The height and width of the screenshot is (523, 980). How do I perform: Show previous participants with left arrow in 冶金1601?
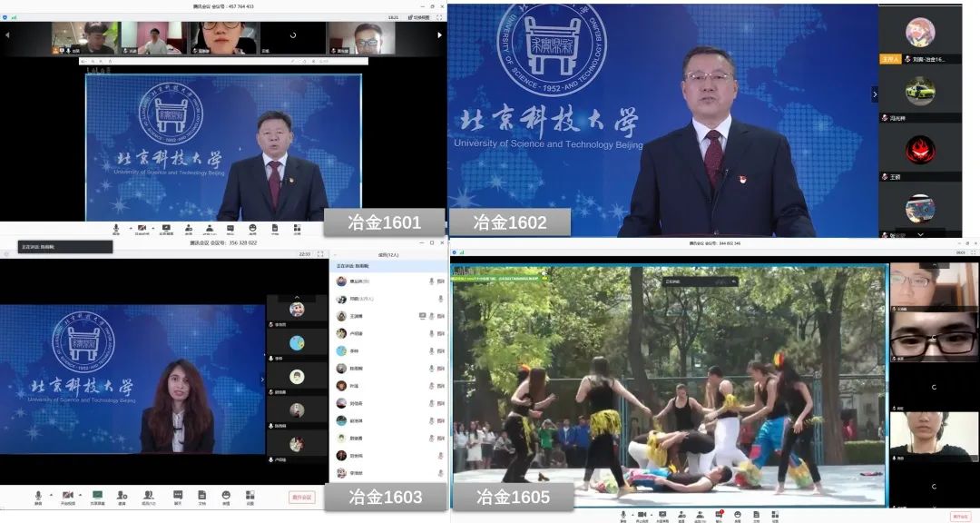click(x=7, y=35)
